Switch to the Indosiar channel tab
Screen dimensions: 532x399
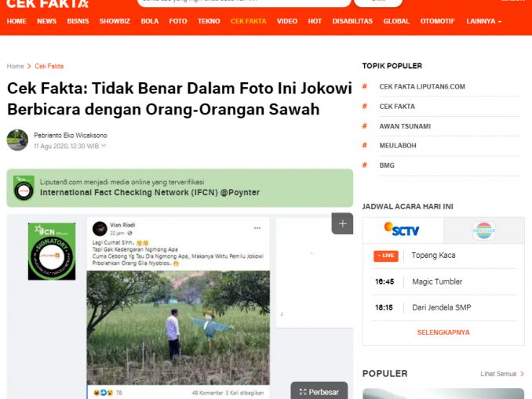click(x=484, y=230)
